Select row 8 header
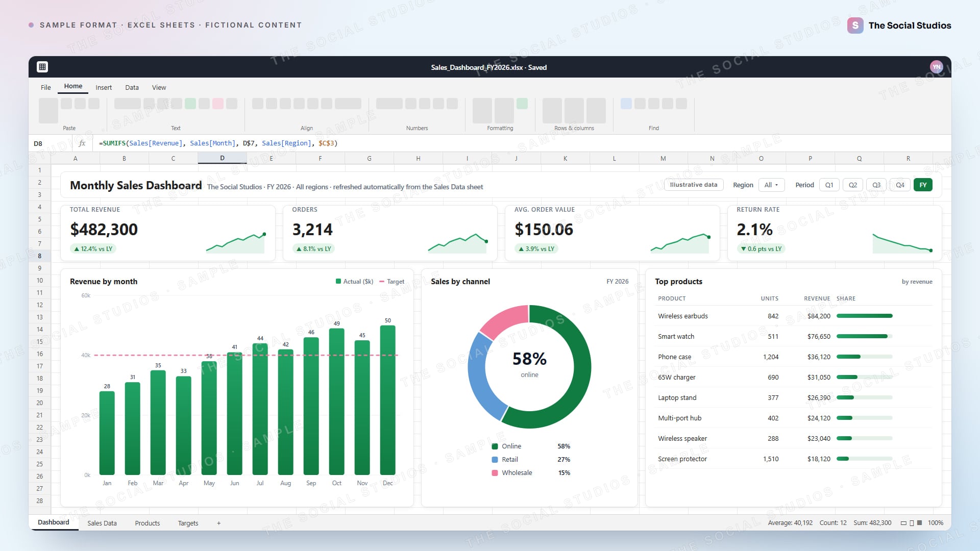This screenshot has height=551, width=980. [x=39, y=256]
